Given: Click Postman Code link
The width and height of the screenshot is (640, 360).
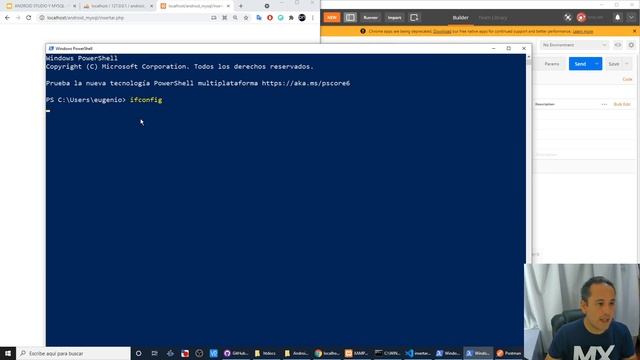Looking at the screenshot, I should [x=627, y=79].
